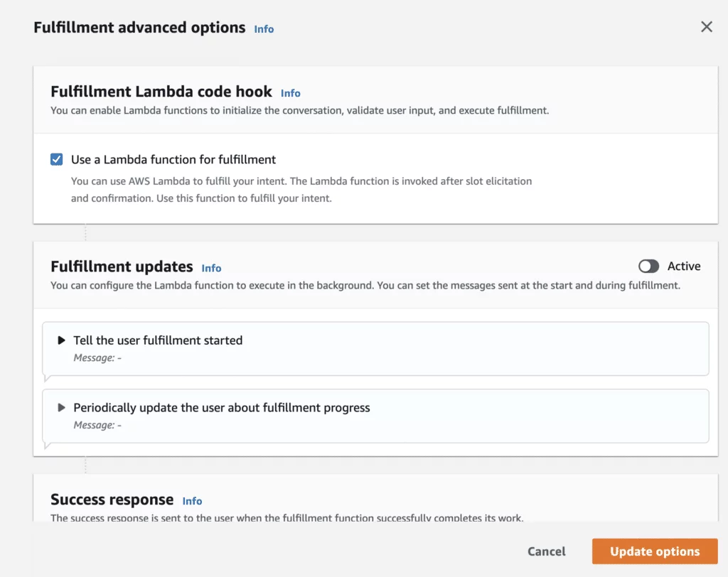Open Info link beside Fulfillment advanced options

point(264,29)
